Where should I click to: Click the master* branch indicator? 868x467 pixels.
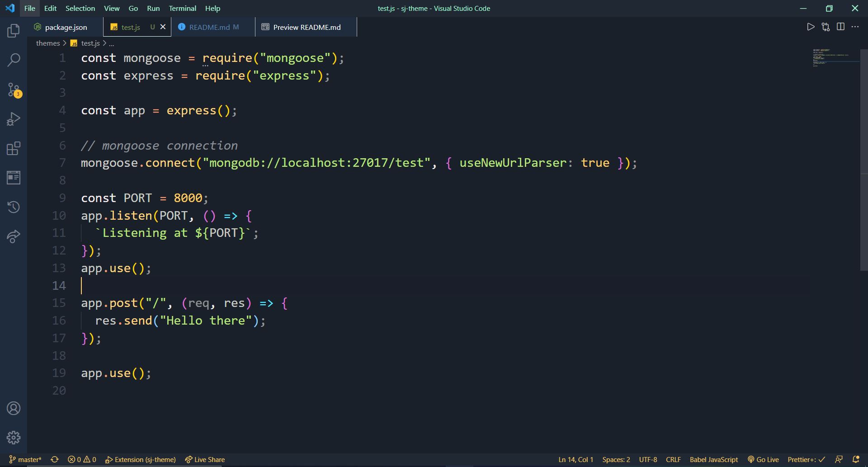pyautogui.click(x=25, y=459)
